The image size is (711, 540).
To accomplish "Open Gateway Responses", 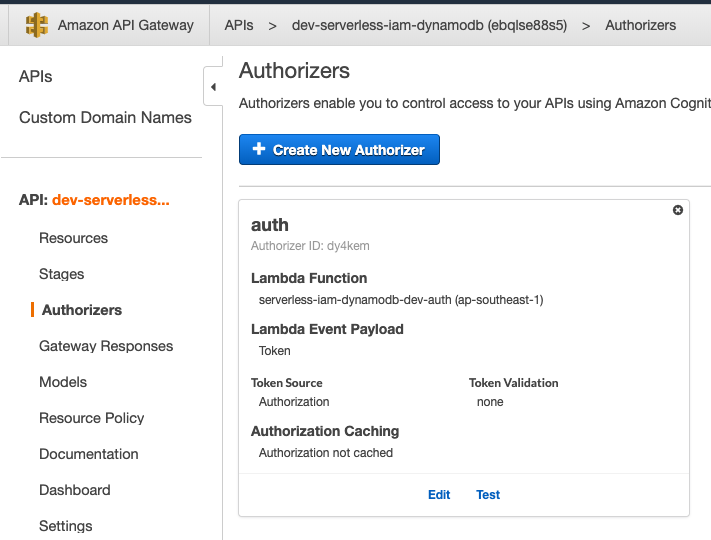I will click(106, 346).
